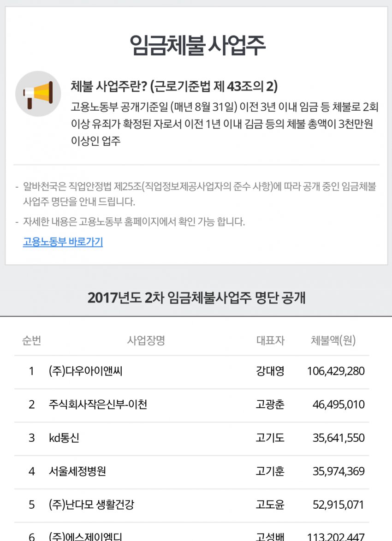Click the amount 35,641,550 for kd통신
The width and height of the screenshot is (392, 541).
point(338,438)
